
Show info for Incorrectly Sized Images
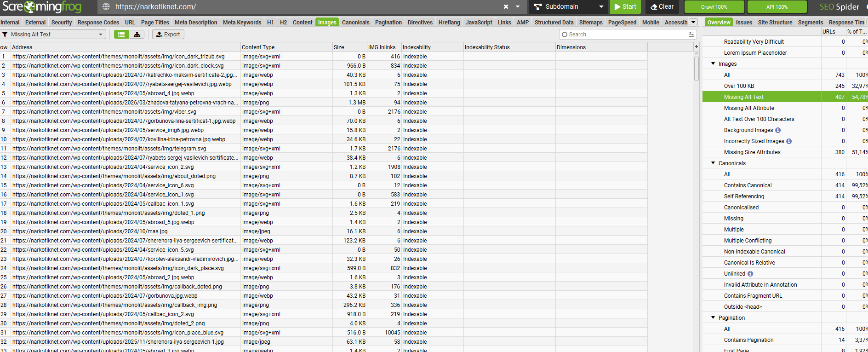pos(789,141)
